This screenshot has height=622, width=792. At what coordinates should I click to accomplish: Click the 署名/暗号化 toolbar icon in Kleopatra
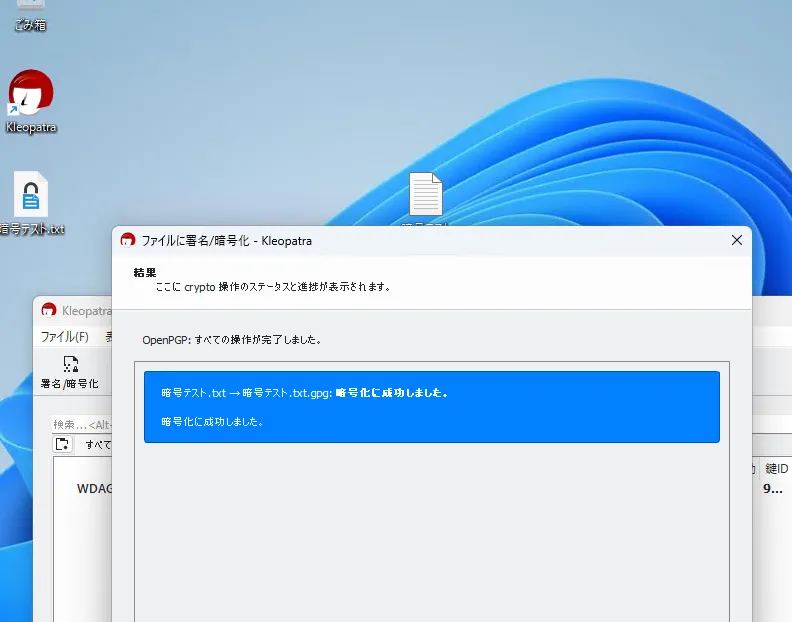pos(70,372)
